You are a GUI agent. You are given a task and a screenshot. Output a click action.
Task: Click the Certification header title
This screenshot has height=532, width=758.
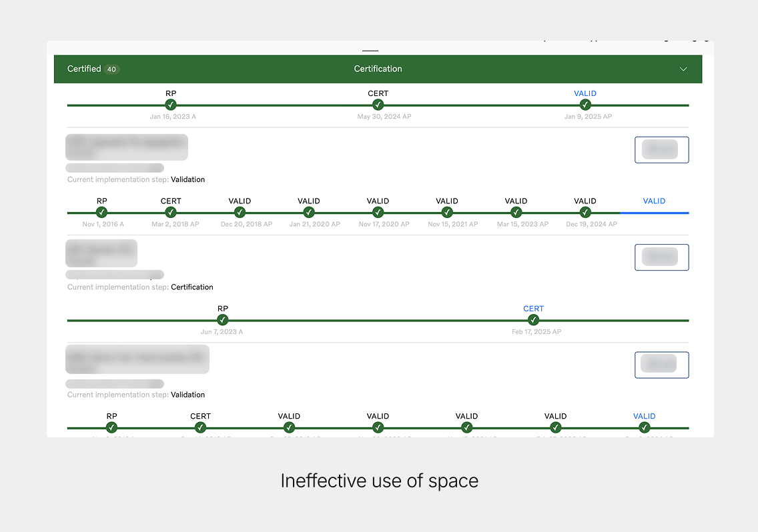click(x=378, y=69)
